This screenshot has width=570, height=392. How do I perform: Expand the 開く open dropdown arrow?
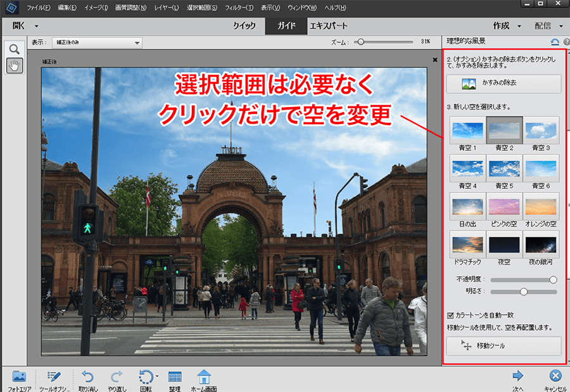36,26
